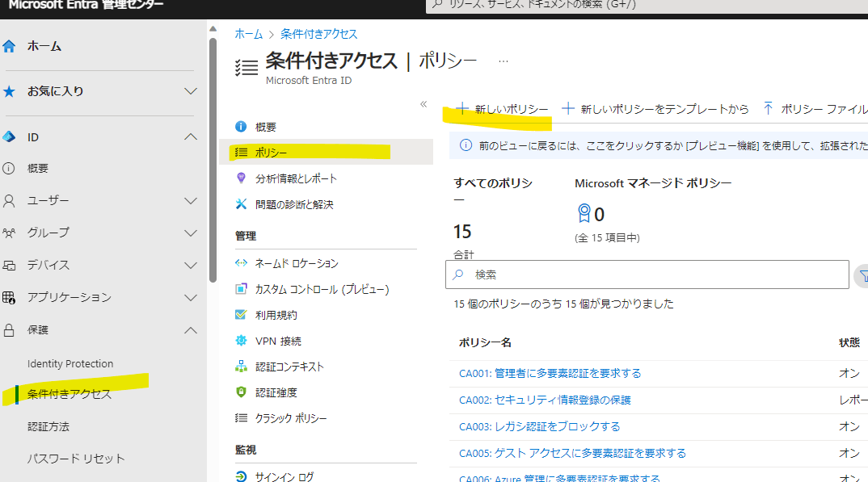Expand the グループ section chevron
868x482 pixels.
pos(191,233)
